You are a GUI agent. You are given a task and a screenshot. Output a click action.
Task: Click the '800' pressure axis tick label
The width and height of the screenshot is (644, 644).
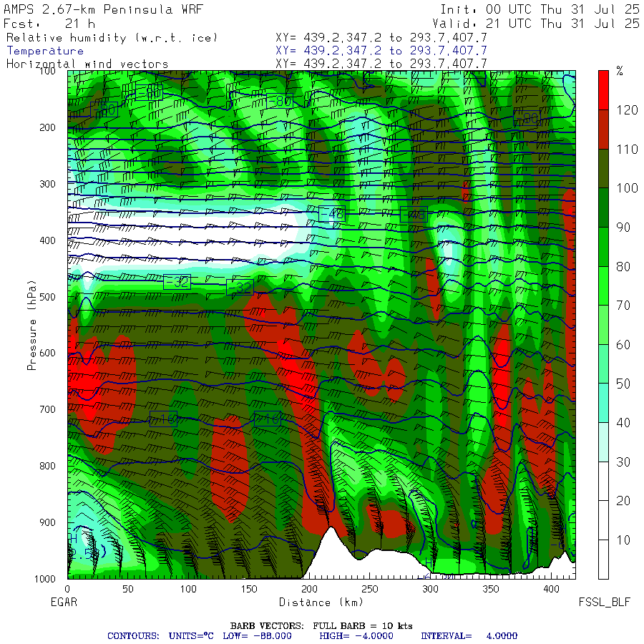pyautogui.click(x=47, y=466)
